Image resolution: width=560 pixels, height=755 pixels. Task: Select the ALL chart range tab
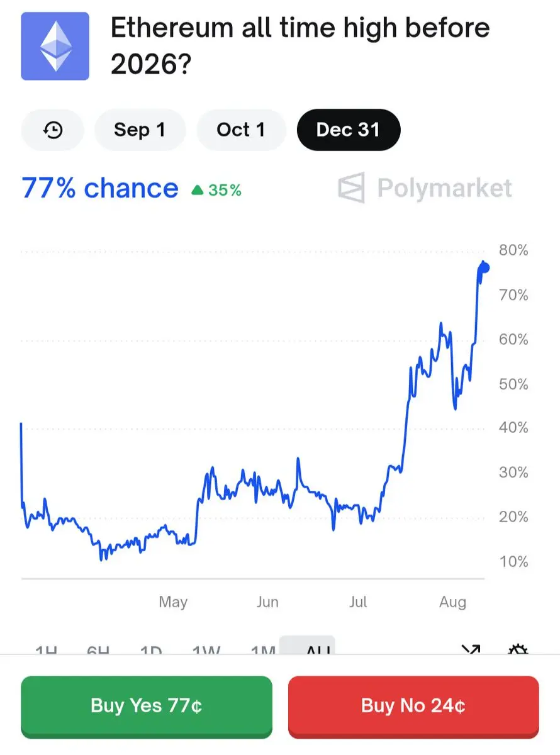[x=308, y=646]
